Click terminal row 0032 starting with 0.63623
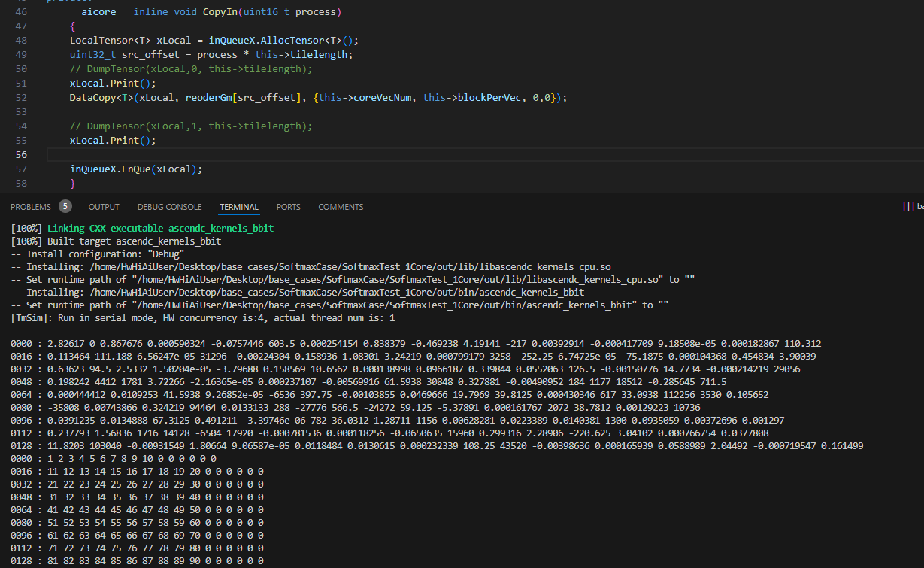Image resolution: width=924 pixels, height=568 pixels. coord(405,369)
